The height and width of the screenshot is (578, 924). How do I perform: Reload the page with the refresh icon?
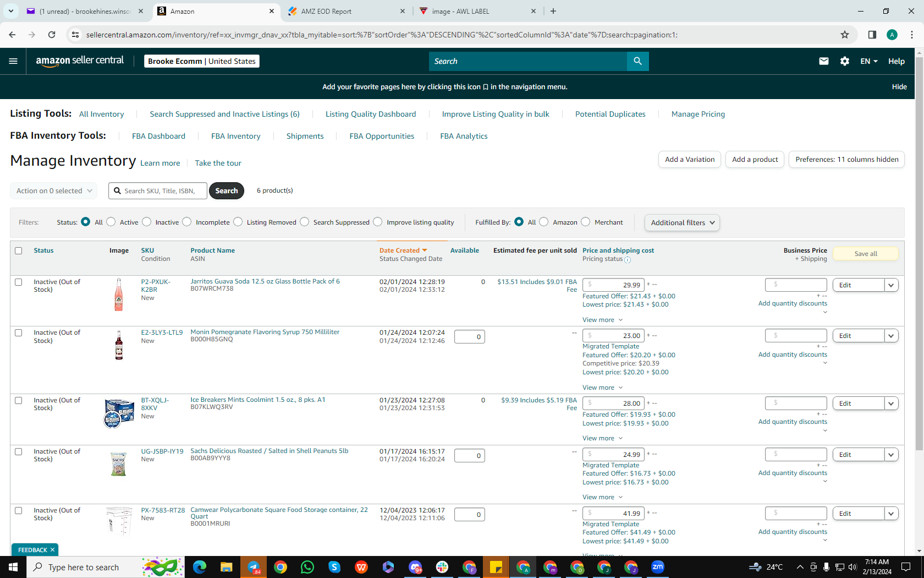pos(52,35)
